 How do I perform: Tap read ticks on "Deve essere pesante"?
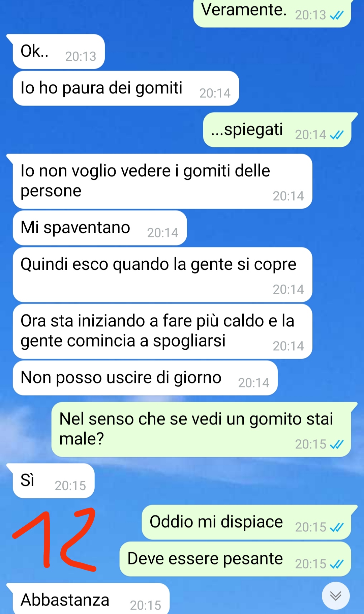pyautogui.click(x=337, y=564)
